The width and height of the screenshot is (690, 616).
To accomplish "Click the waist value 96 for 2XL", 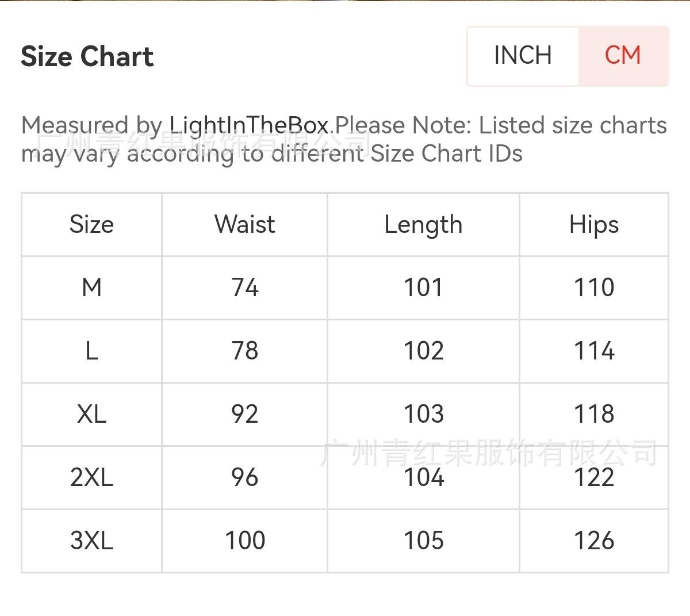I will pyautogui.click(x=245, y=477).
